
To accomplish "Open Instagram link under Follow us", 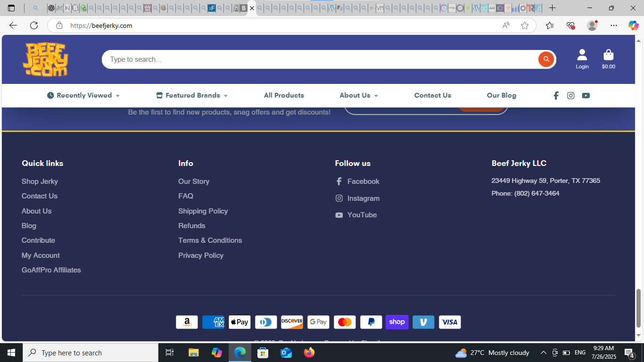I will [357, 198].
